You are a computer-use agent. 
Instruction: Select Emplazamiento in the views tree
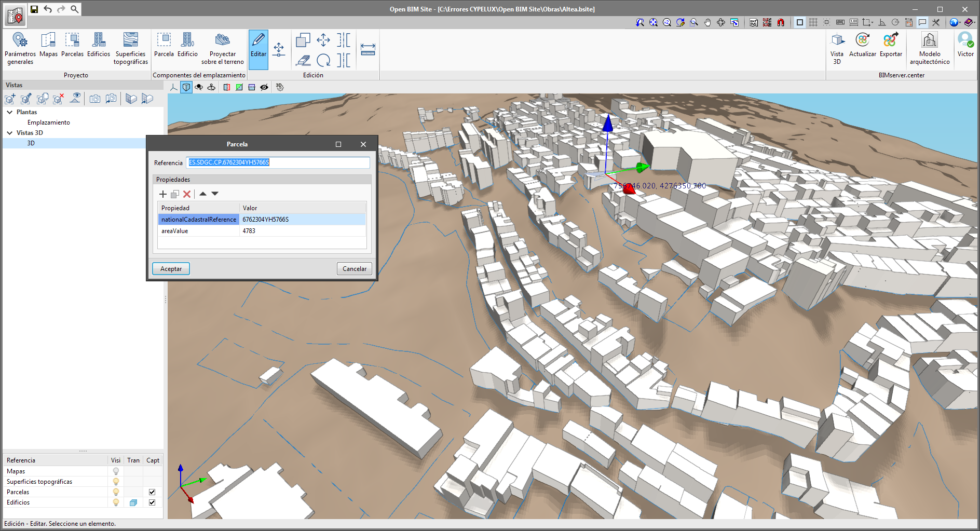49,122
